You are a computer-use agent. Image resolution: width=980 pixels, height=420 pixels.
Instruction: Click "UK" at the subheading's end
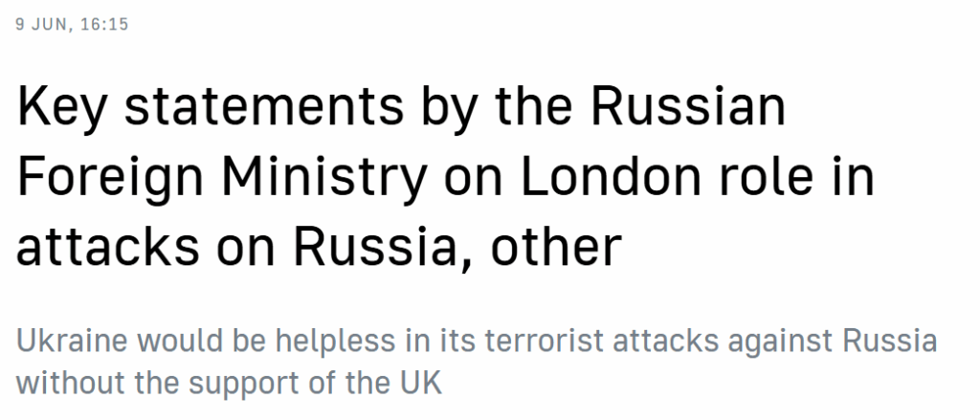421,381
